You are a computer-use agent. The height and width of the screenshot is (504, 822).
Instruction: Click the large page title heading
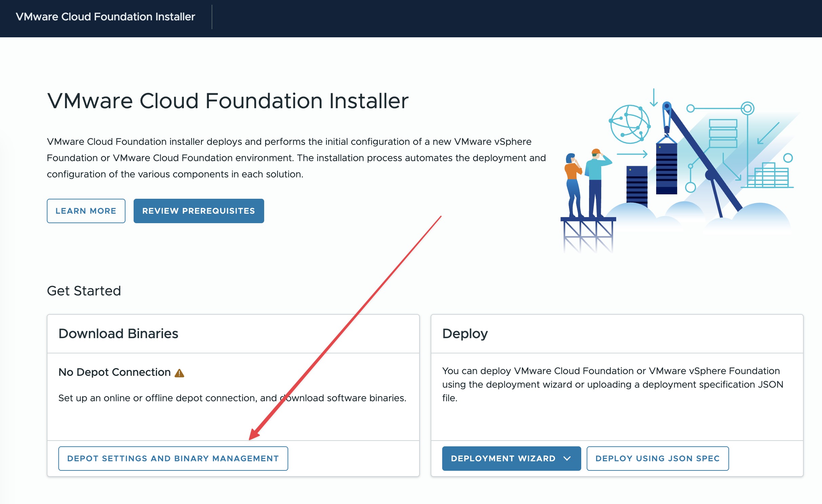tap(228, 101)
